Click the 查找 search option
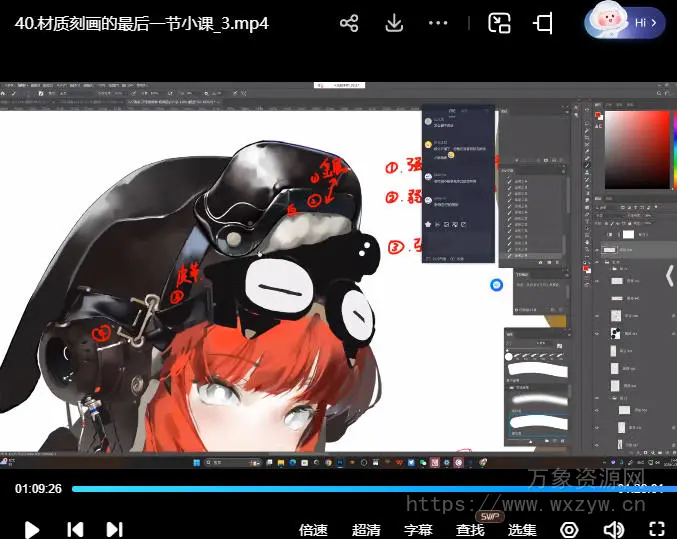 pyautogui.click(x=470, y=530)
